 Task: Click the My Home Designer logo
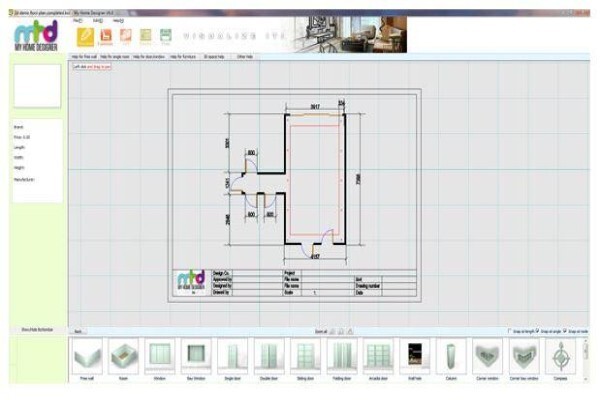pos(36,36)
